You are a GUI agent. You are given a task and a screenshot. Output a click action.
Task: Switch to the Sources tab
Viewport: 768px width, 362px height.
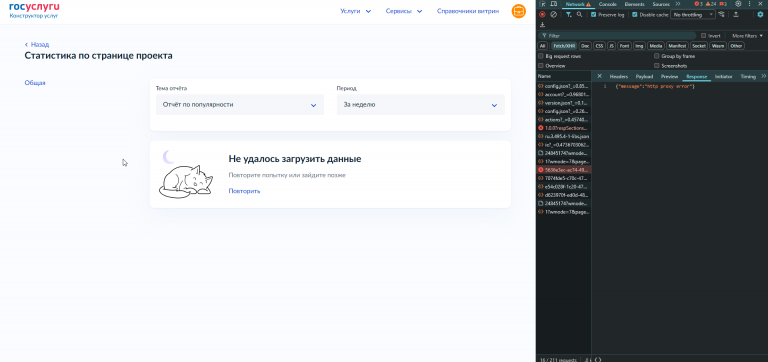coord(661,4)
